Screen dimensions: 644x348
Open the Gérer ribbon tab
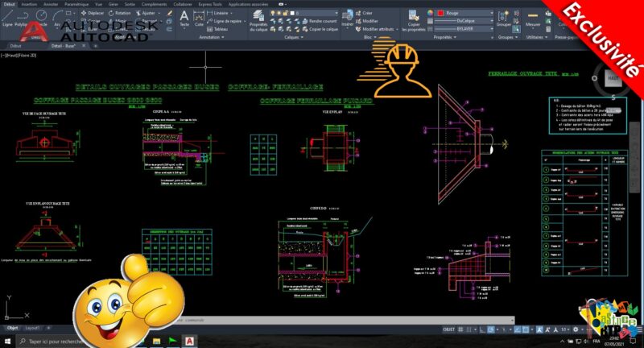pos(113,4)
